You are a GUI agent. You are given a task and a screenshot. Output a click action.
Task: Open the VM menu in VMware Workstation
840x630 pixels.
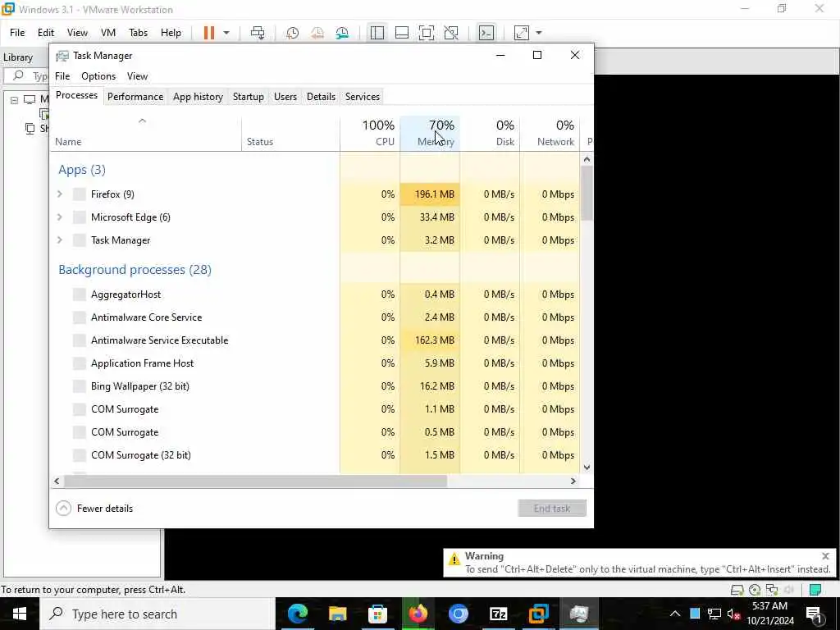coord(108,33)
